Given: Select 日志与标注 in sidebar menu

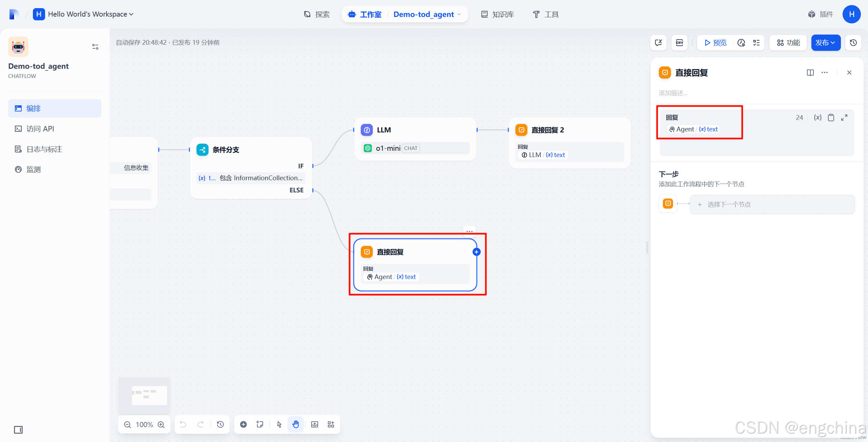Looking at the screenshot, I should 44,149.
